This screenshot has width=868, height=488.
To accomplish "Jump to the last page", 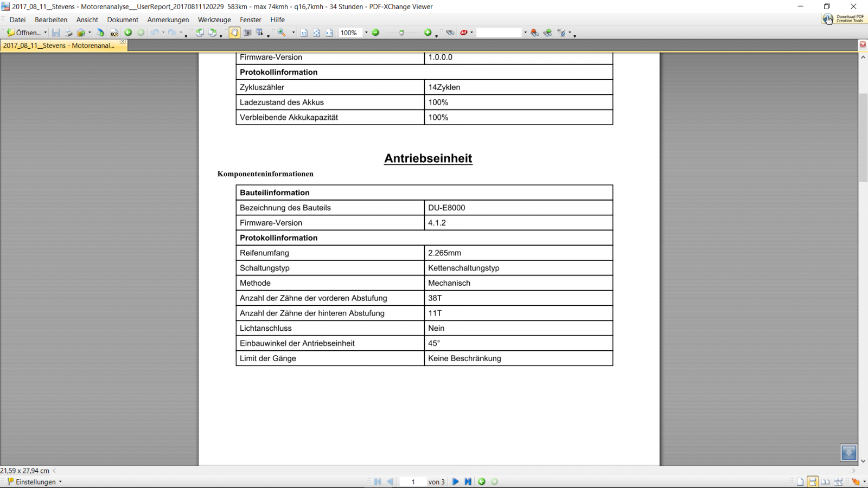I will pos(468,481).
